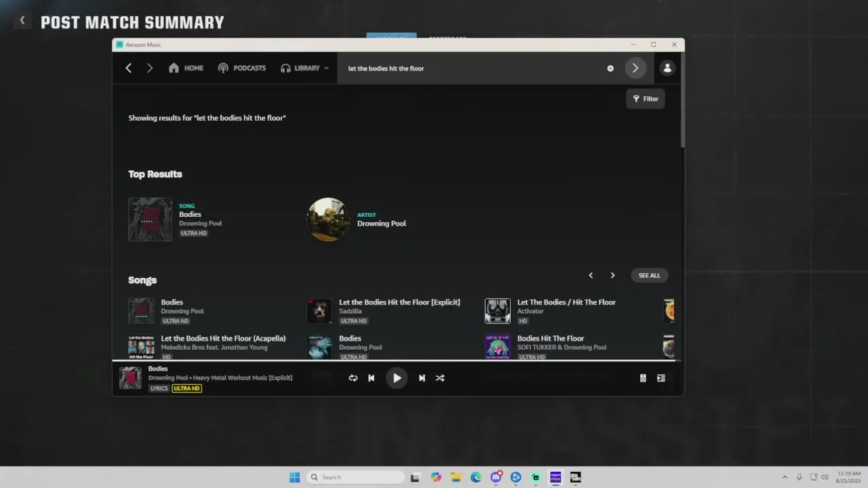Skip to the previous track
The width and height of the screenshot is (868, 488).
tap(372, 378)
